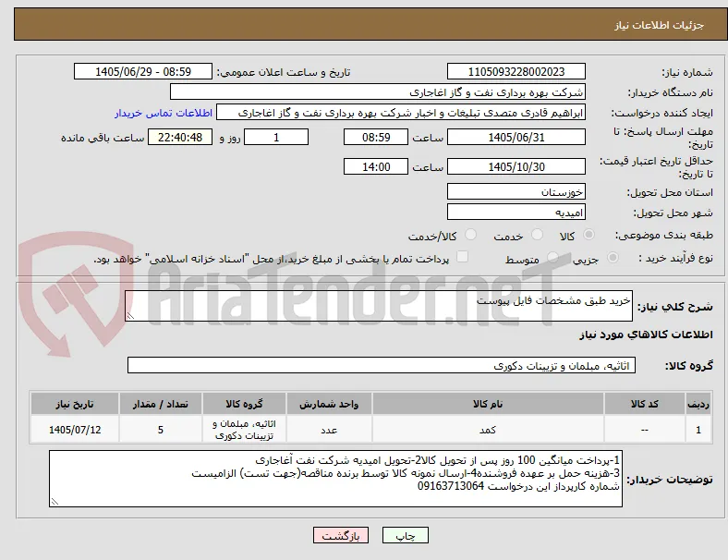Click the unit cell عدد
This screenshot has height=560, width=728.
(329, 430)
